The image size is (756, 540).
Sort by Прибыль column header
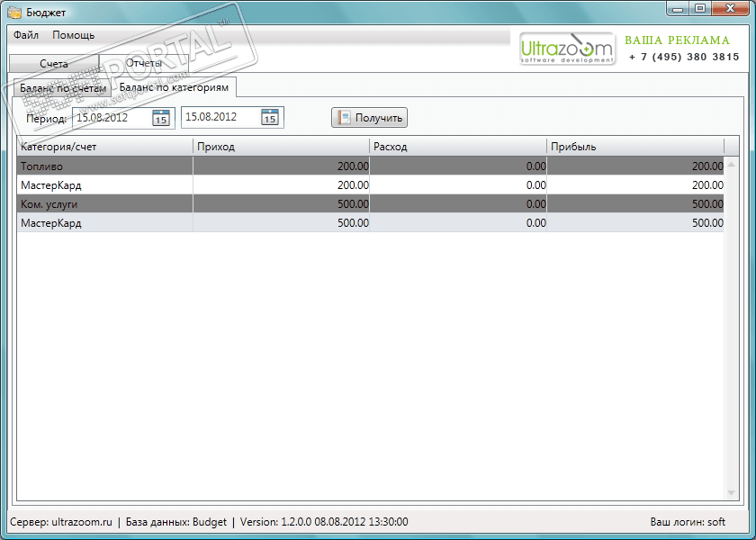635,147
